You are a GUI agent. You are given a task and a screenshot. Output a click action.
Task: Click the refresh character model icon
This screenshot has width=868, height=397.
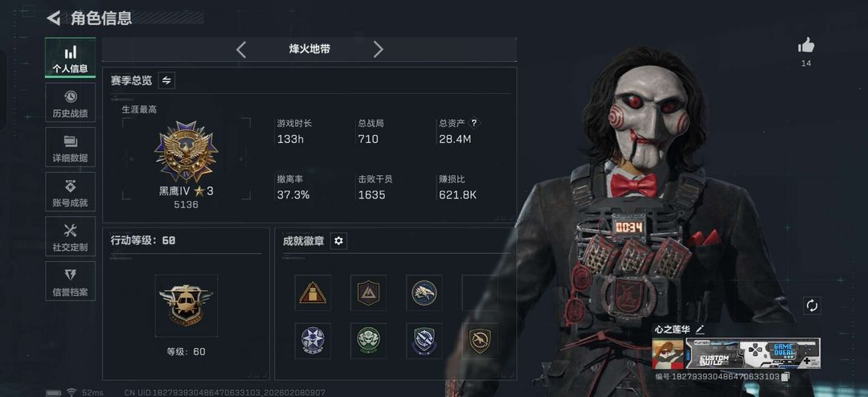coord(812,305)
